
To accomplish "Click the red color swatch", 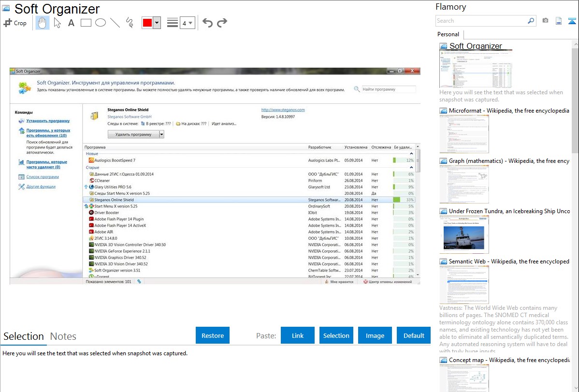I will (147, 23).
